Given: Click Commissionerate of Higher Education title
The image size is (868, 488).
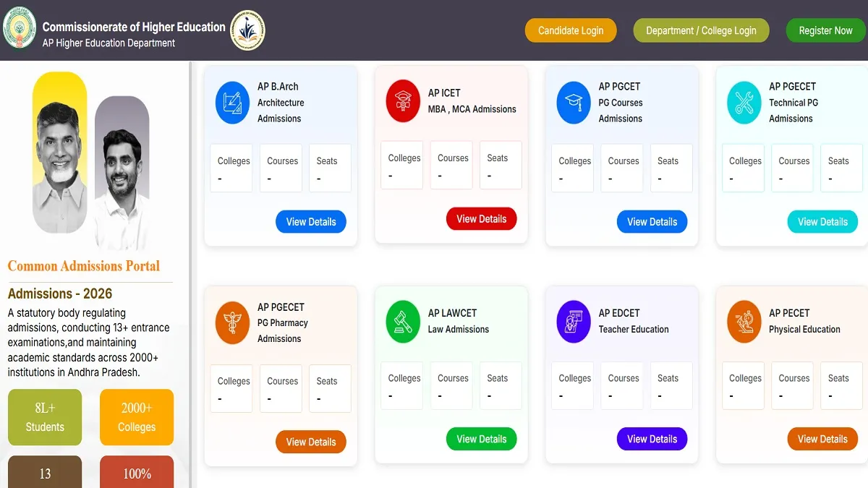Looking at the screenshot, I should 134,27.
